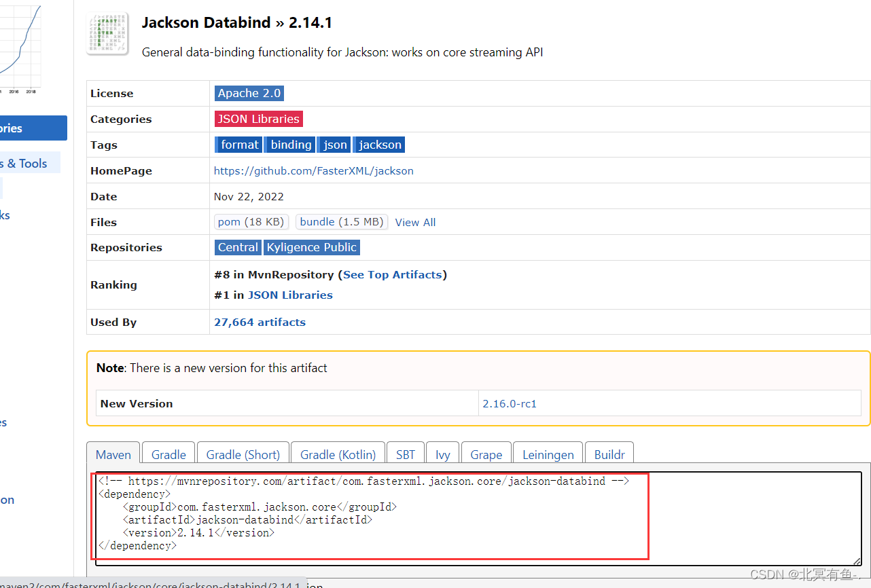871x588 pixels.
Task: Open JSON Libraries ranking link
Action: click(290, 295)
